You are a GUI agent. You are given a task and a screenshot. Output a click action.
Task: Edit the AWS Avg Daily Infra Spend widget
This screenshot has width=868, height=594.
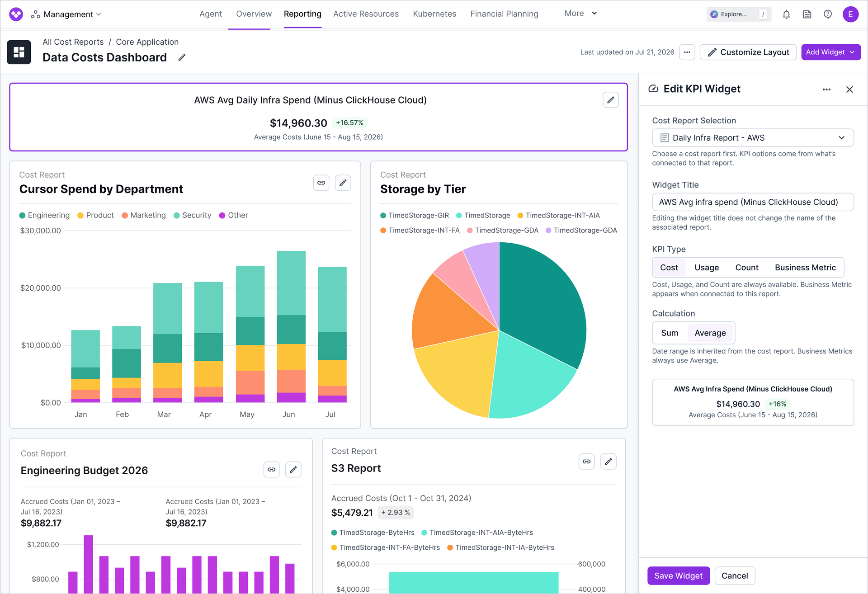611,100
